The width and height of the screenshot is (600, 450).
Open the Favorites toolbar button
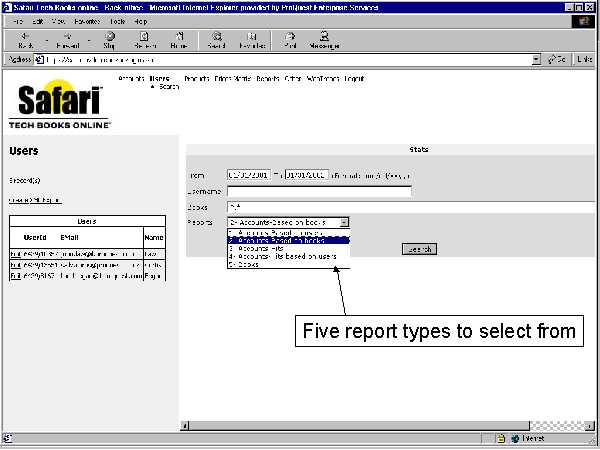click(252, 41)
